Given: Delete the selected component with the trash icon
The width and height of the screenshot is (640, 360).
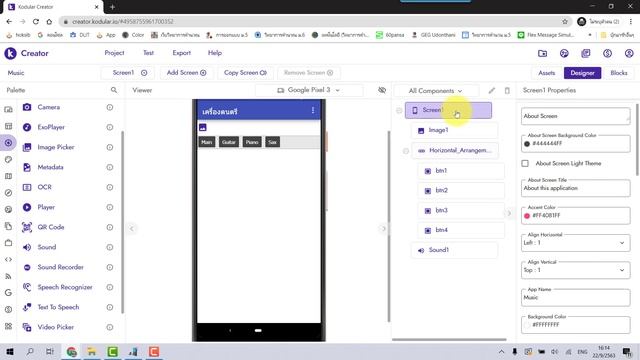Looking at the screenshot, I should point(507,90).
